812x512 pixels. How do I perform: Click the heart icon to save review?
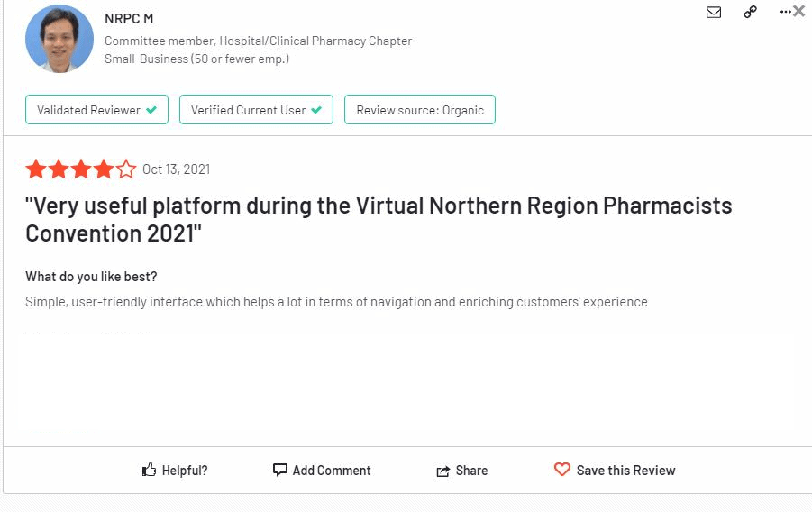561,469
